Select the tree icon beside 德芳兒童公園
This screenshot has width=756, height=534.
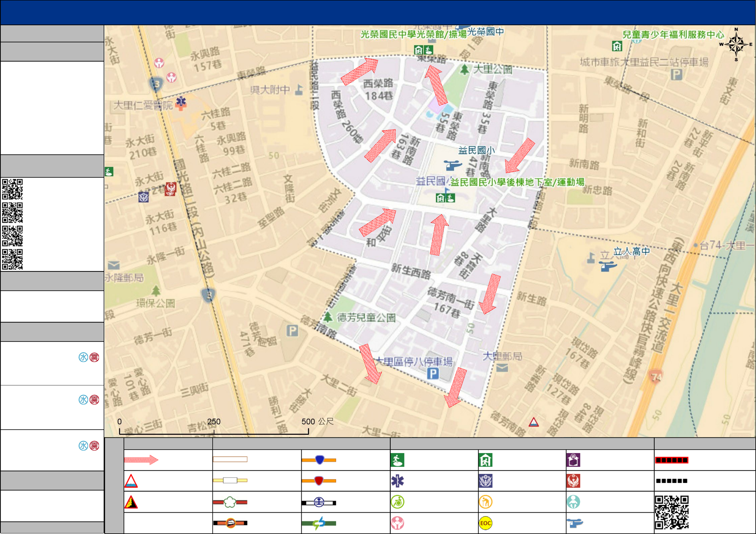(328, 317)
